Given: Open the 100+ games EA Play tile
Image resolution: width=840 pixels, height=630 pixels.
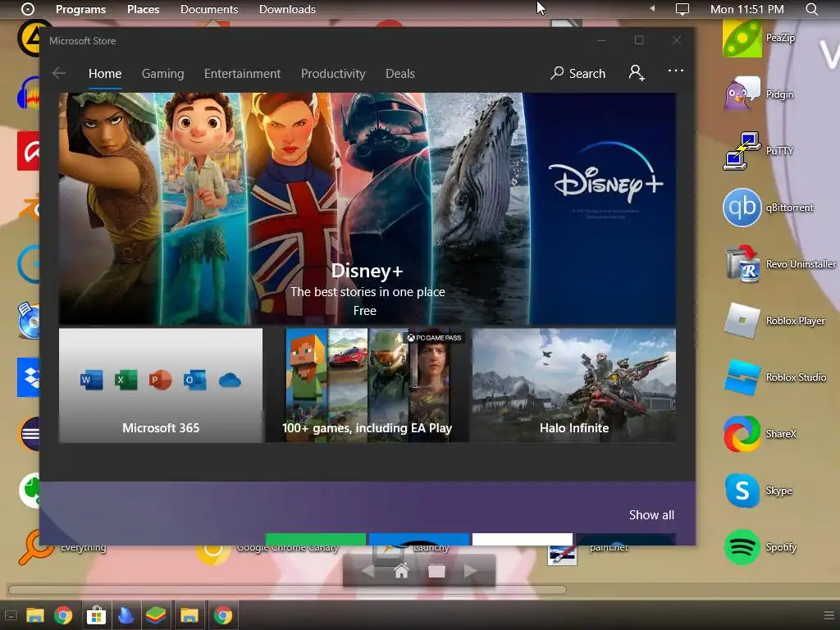Looking at the screenshot, I should pos(367,386).
